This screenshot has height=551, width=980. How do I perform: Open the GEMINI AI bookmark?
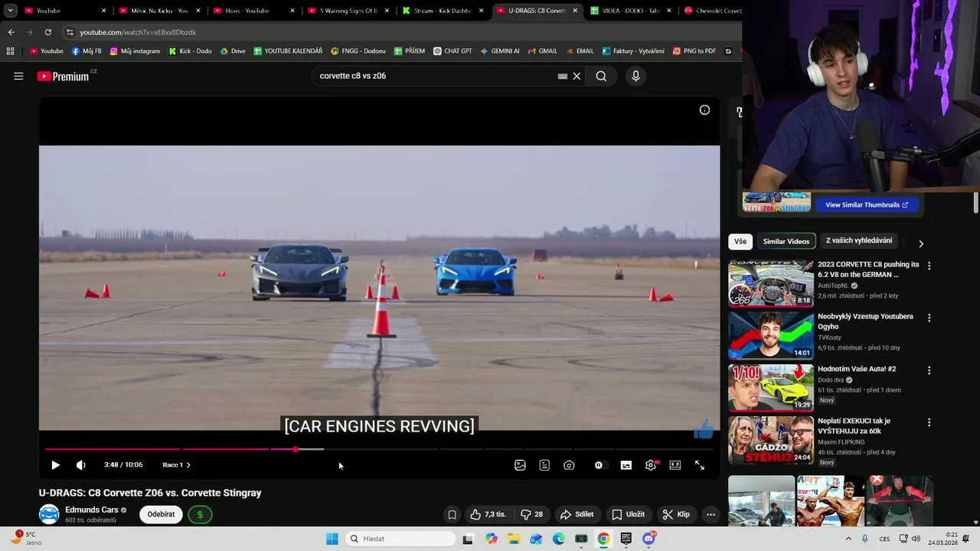(x=500, y=51)
